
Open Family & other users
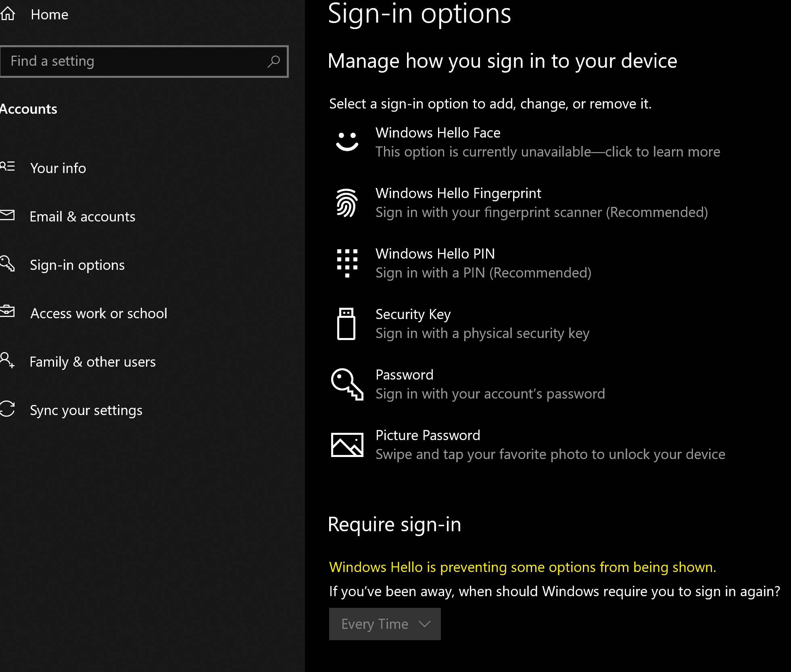(x=92, y=362)
